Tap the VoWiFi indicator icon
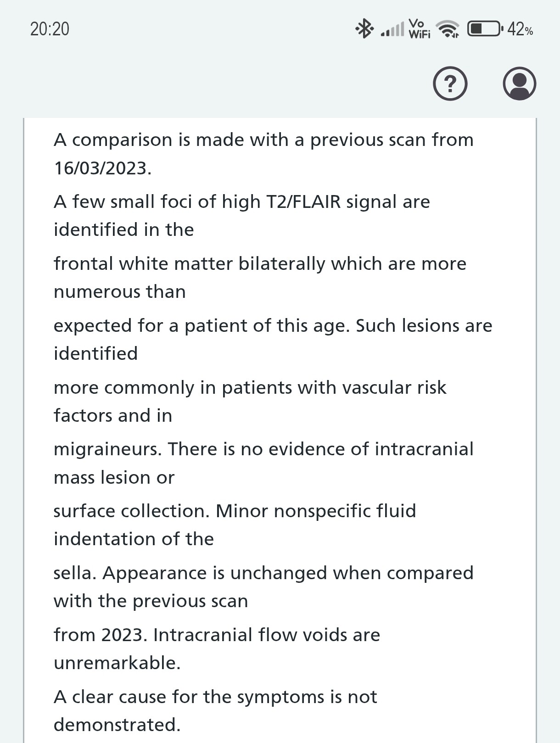The height and width of the screenshot is (743, 560). point(419,29)
